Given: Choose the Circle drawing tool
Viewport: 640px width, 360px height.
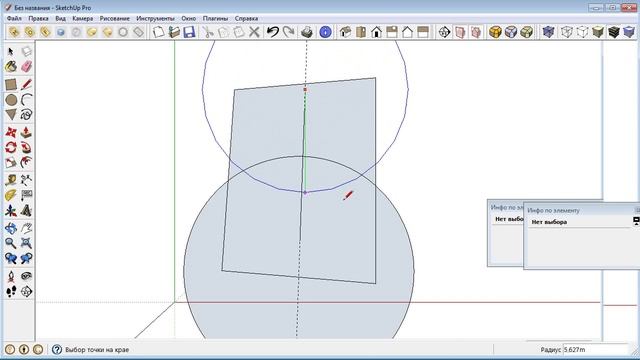Looking at the screenshot, I should coord(11,100).
